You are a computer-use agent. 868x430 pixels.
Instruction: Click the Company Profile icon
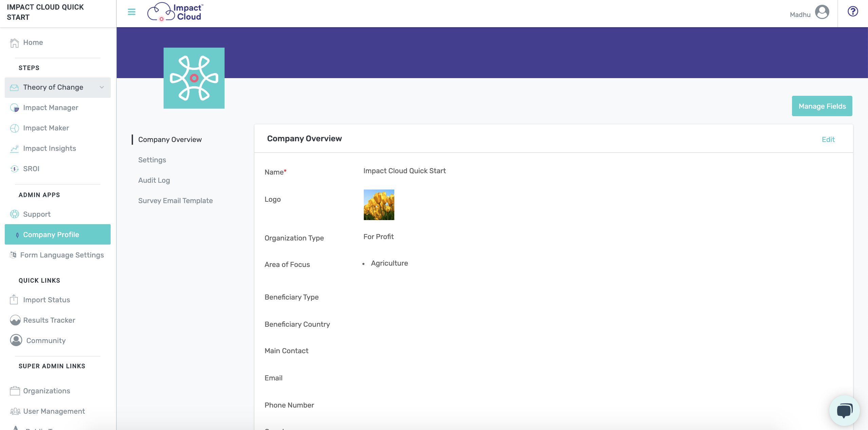17,235
